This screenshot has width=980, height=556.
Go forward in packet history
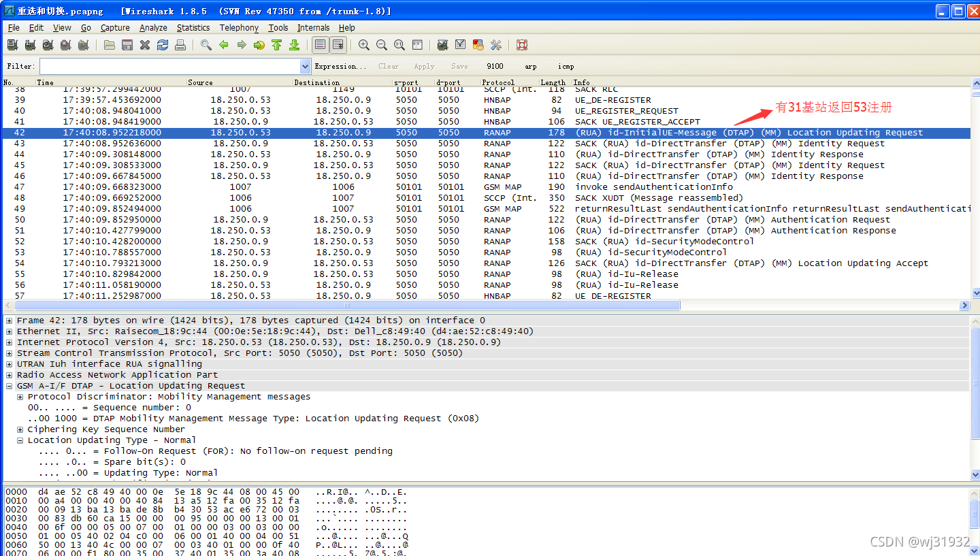242,45
